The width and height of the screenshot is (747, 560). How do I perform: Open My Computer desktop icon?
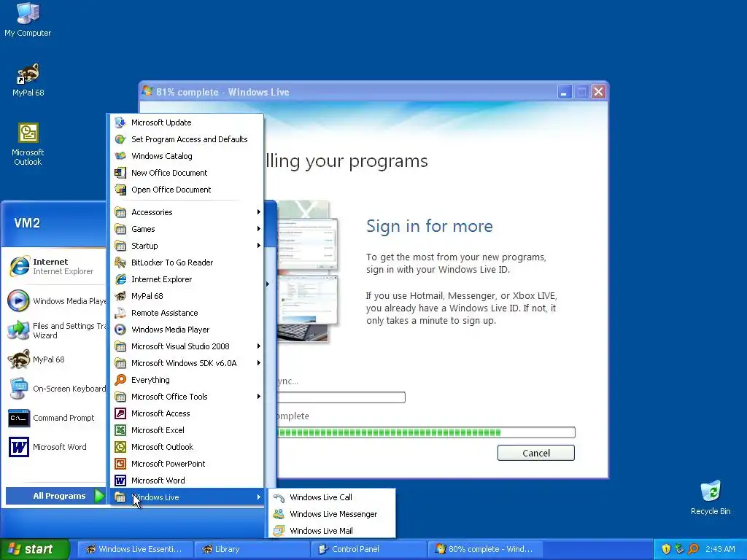[28, 19]
